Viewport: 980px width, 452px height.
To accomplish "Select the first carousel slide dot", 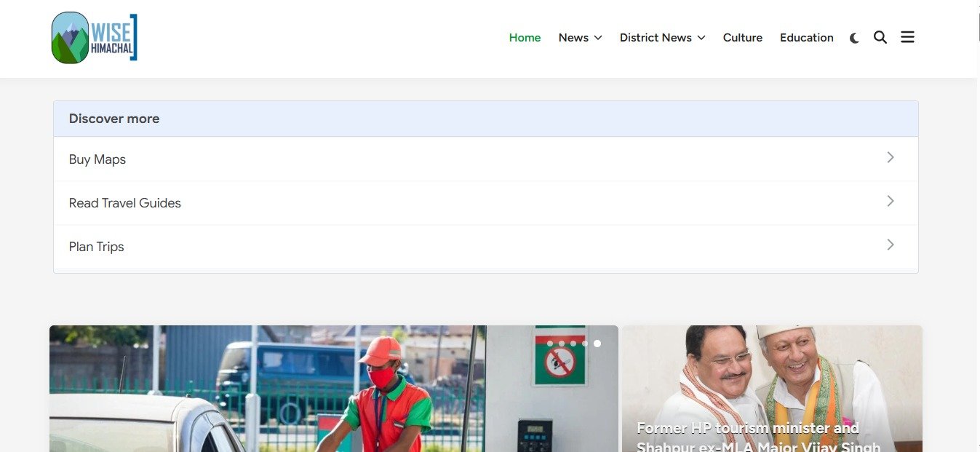I will 550,343.
